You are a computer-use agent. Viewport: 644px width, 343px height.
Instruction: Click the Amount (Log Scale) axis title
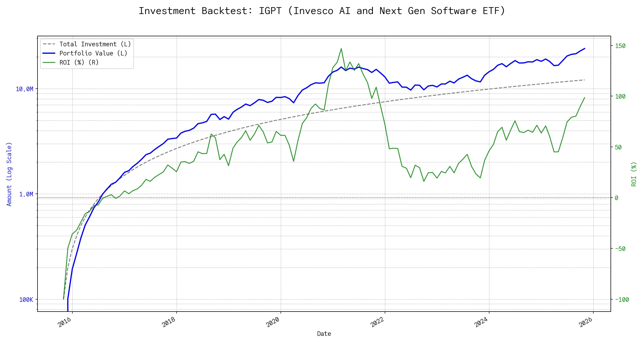pyautogui.click(x=9, y=174)
